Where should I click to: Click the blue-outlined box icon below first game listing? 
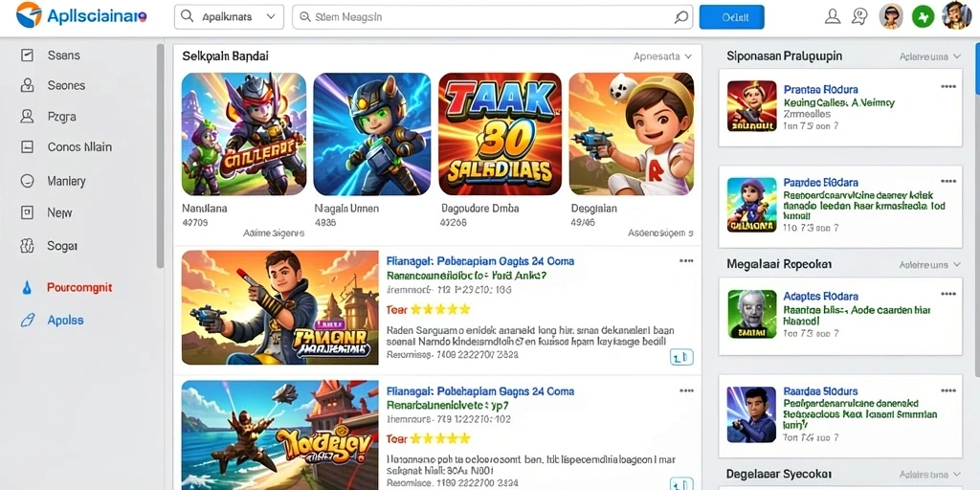pos(681,357)
